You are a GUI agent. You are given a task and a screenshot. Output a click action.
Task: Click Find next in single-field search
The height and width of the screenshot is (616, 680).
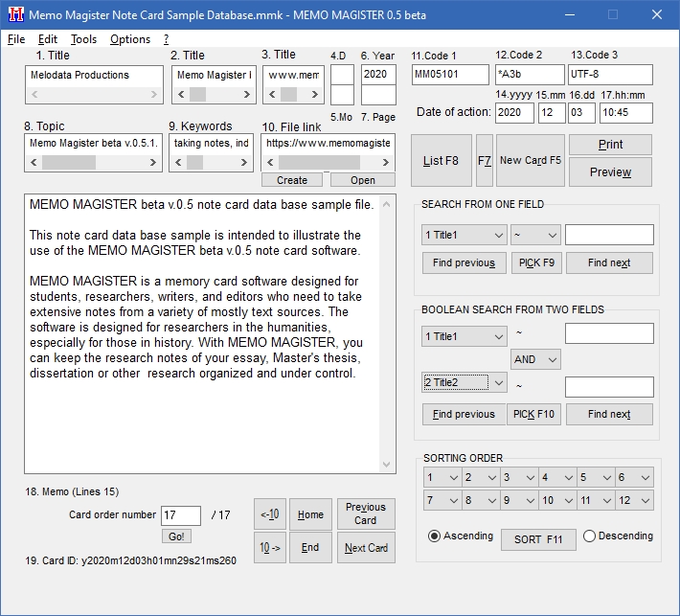[x=609, y=262]
